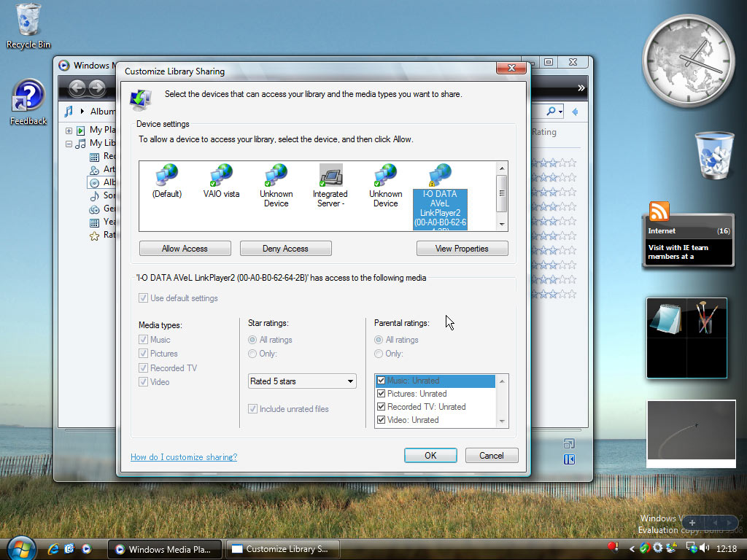Uncheck Video: Unrated in the parental ratings list

click(x=381, y=419)
